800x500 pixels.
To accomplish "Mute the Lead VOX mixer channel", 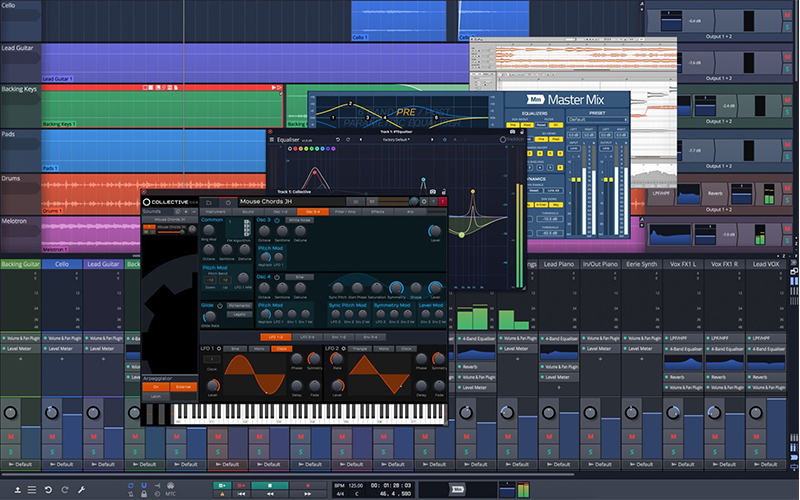I will click(756, 436).
